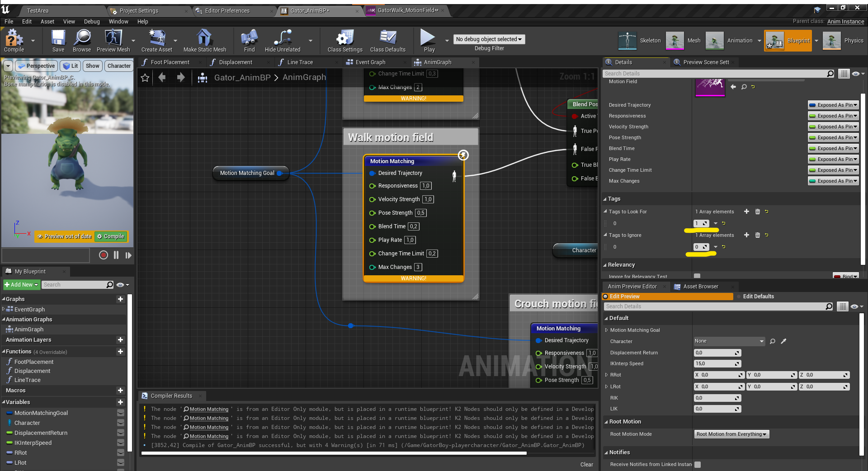
Task: Toggle Ignore for Relevancy Test checkbox
Action: 697,276
